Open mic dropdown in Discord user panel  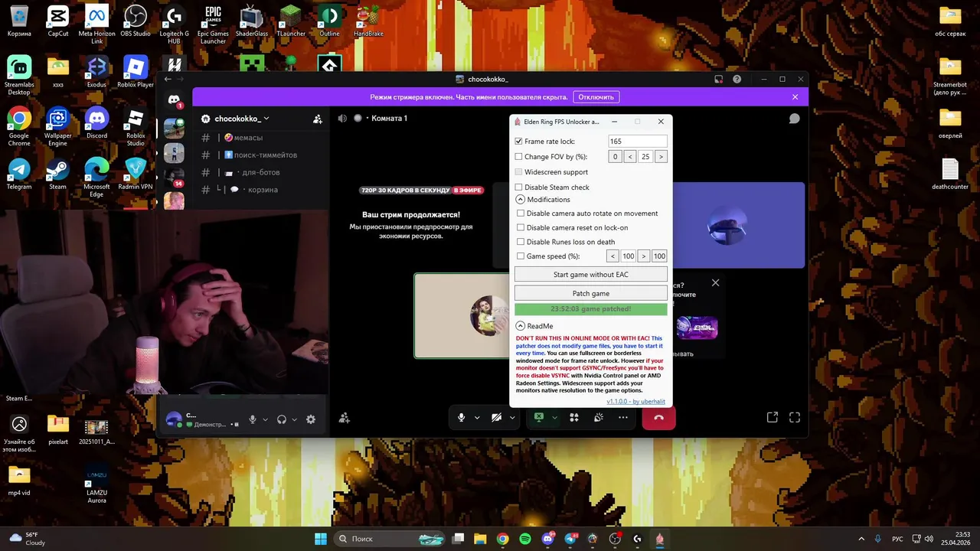[x=266, y=419]
